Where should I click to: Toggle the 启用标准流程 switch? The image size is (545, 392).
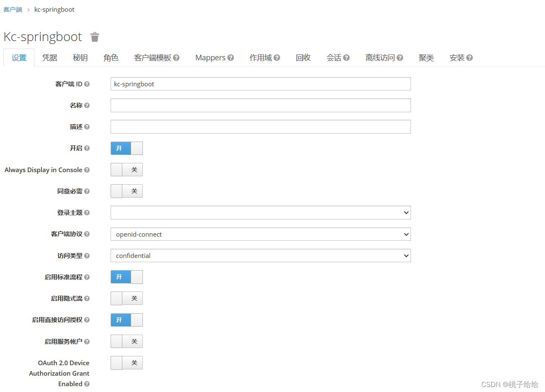point(127,277)
